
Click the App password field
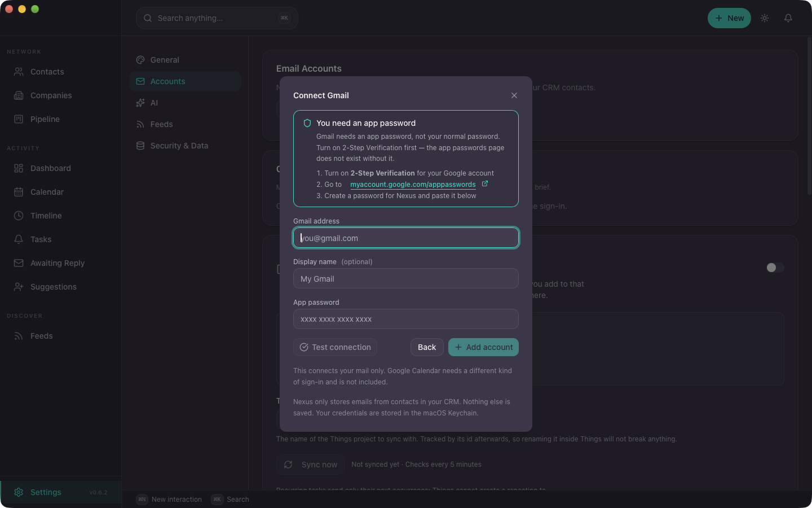406,319
